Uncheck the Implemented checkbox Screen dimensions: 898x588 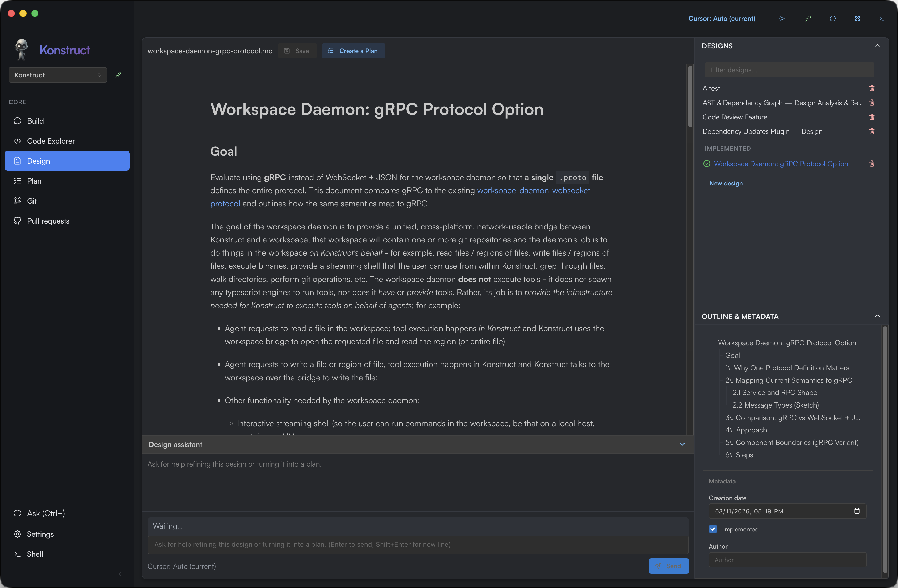[x=713, y=529]
